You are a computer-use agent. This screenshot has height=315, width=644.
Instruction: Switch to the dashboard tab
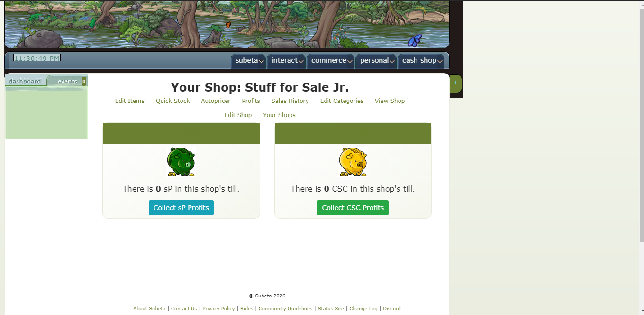25,81
